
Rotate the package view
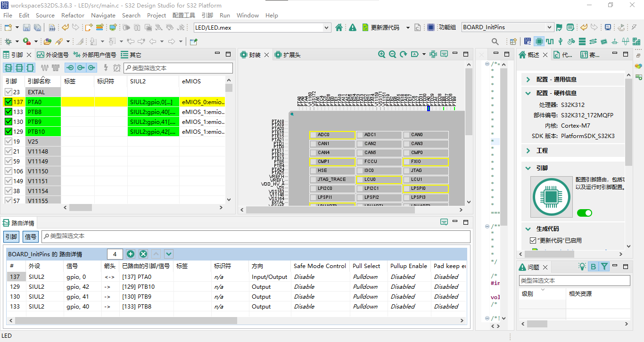pos(404,55)
